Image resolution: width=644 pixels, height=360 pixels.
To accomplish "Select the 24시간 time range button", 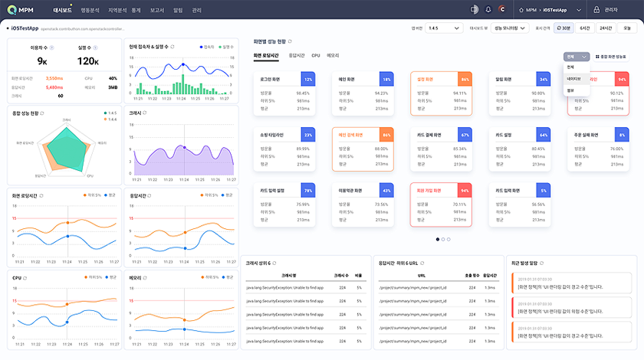I will pos(606,28).
